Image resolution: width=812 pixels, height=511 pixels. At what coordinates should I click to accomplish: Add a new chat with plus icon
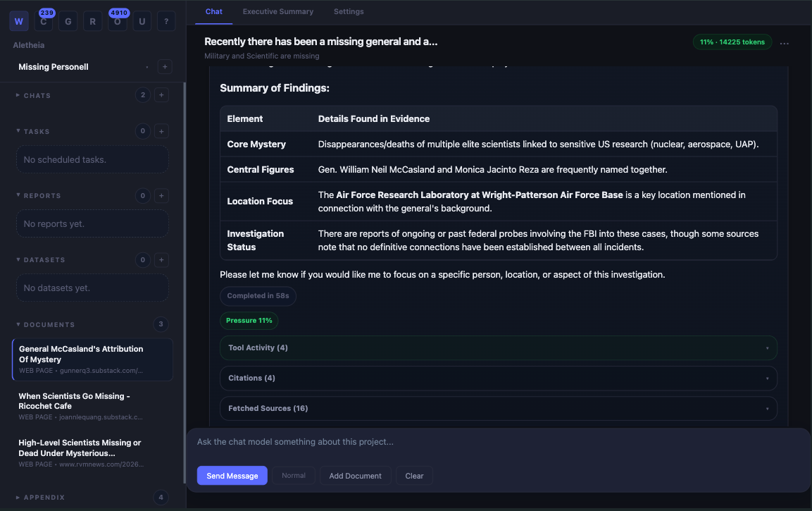tap(161, 95)
